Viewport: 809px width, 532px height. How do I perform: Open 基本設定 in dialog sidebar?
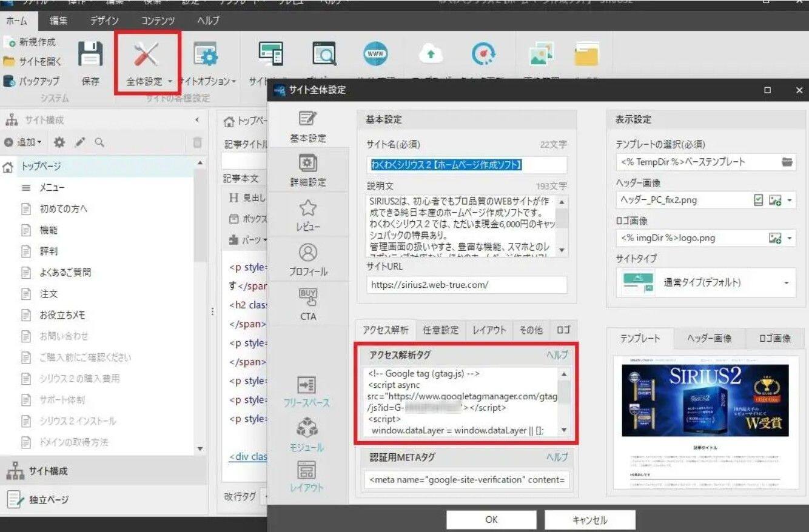[308, 127]
